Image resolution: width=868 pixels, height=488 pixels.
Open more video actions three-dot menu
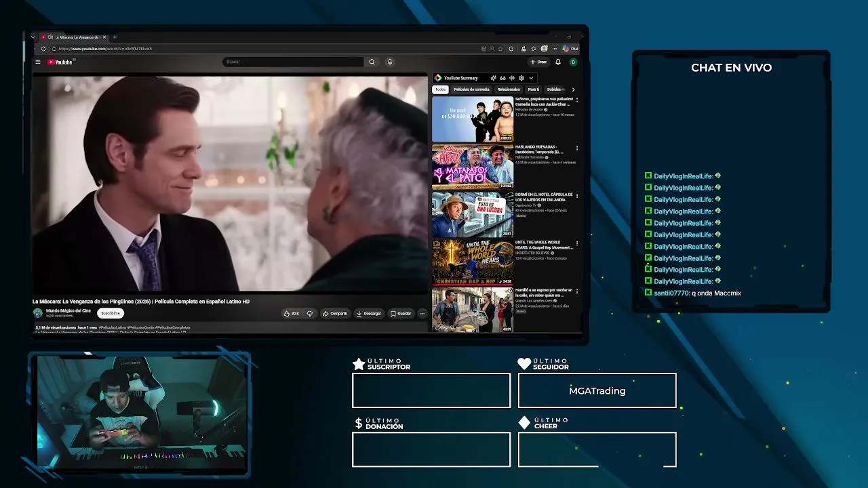pyautogui.click(x=422, y=313)
